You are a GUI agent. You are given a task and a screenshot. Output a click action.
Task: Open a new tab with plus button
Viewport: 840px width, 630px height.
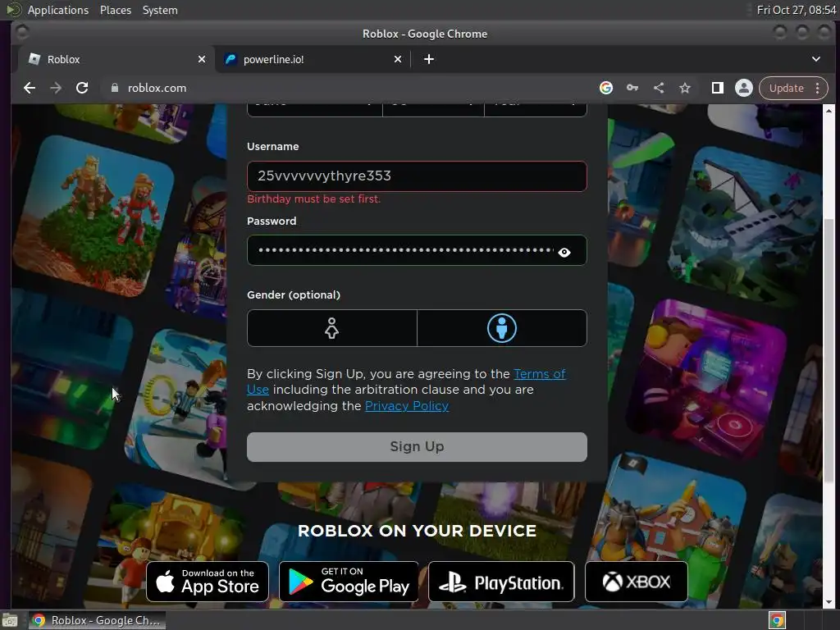(x=428, y=59)
